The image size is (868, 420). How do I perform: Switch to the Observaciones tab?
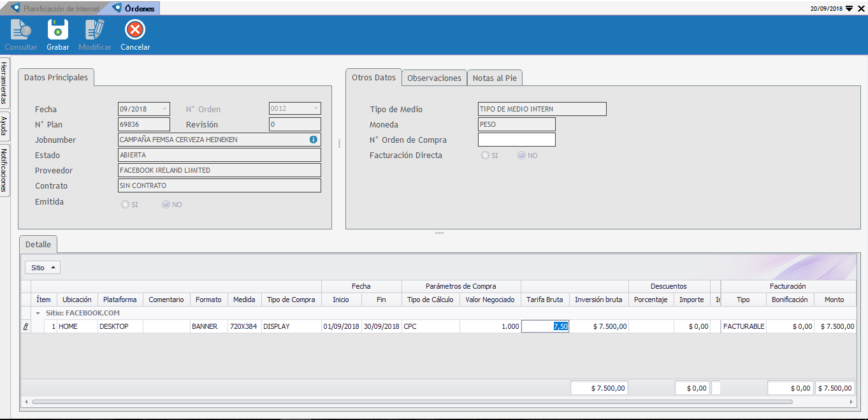pos(434,78)
